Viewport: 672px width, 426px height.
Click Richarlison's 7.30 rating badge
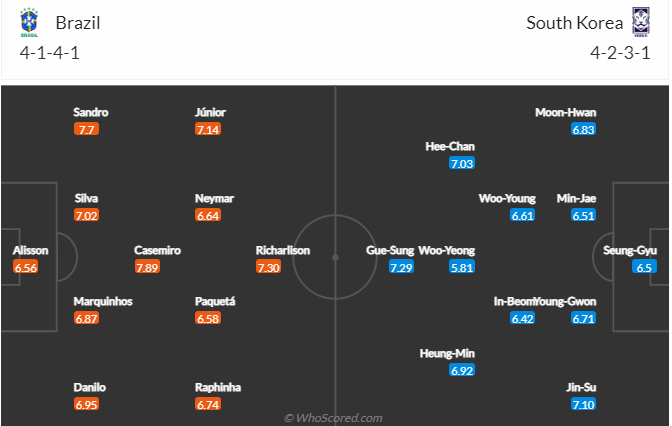coord(269,267)
